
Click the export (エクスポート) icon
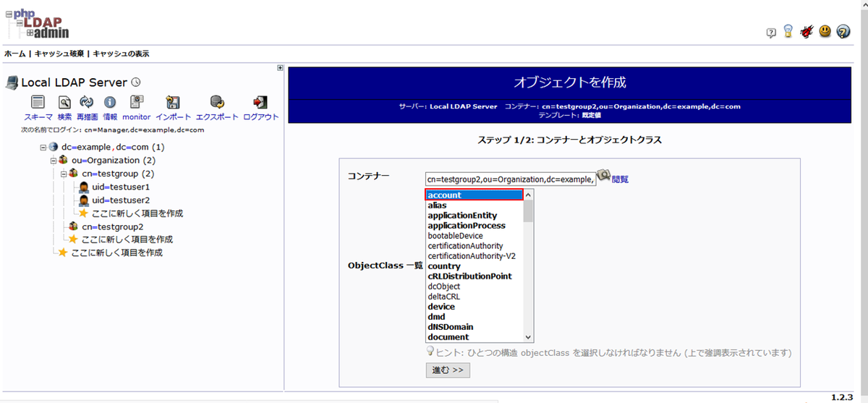[216, 103]
